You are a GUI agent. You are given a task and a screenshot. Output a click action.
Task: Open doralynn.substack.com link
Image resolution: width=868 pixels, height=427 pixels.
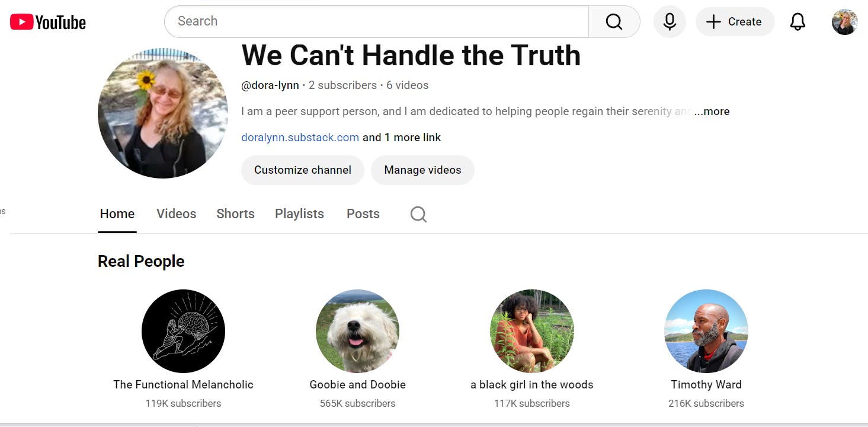tap(300, 138)
